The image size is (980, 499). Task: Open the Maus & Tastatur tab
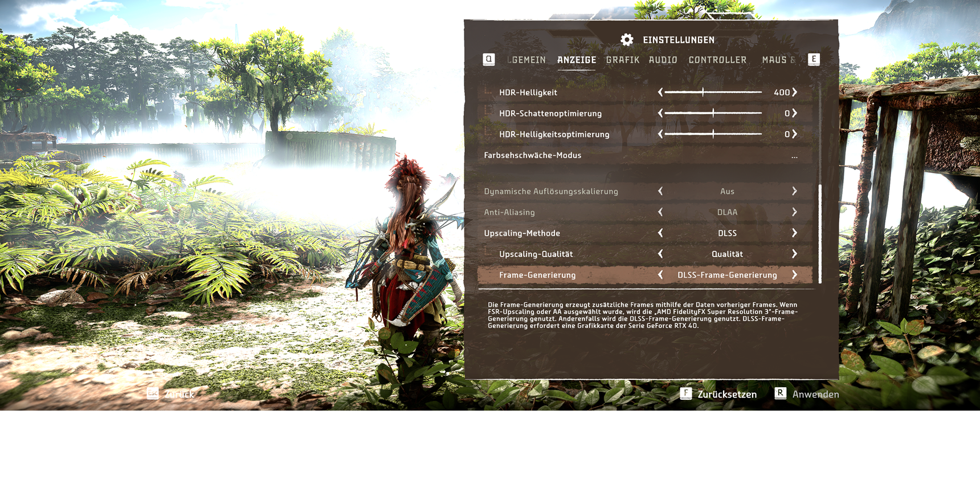click(x=779, y=60)
